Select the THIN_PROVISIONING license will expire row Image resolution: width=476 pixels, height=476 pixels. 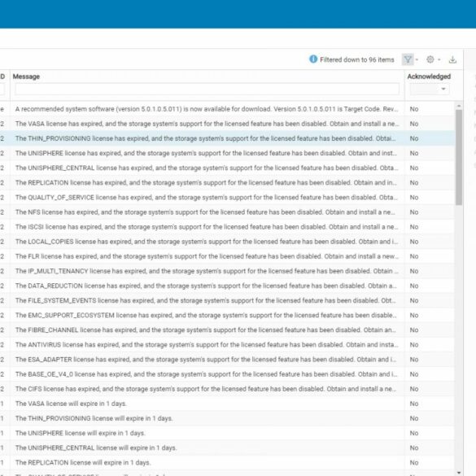[227, 418]
